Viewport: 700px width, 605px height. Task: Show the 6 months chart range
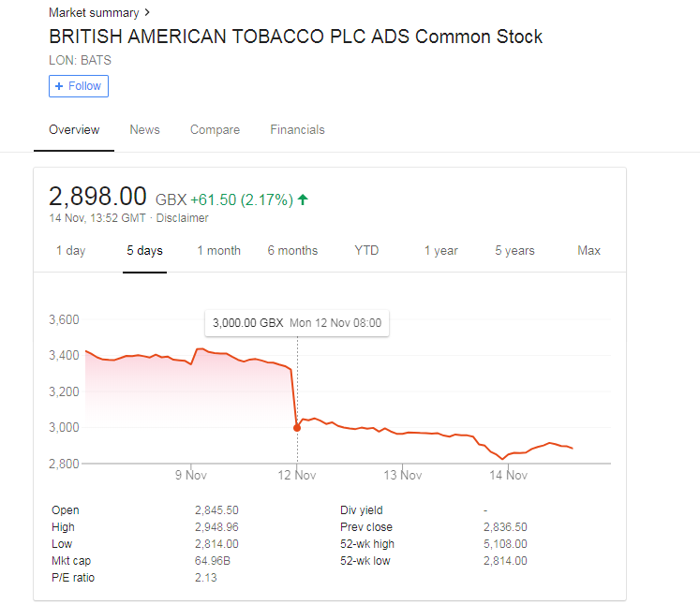coord(293,251)
